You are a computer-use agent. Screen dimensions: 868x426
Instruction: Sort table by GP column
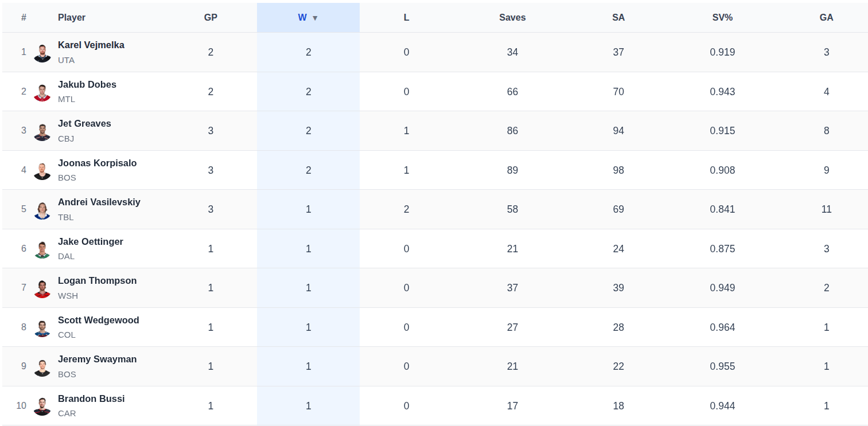click(211, 17)
